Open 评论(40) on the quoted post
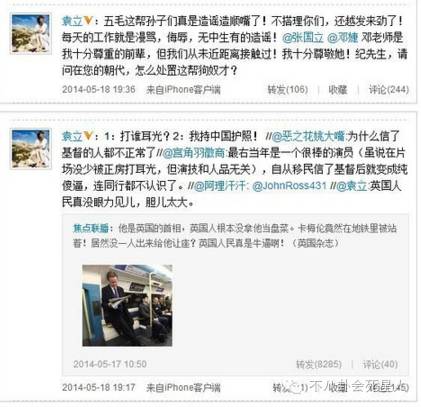Image resolution: width=421 pixels, height=407 pixels. 380,364
